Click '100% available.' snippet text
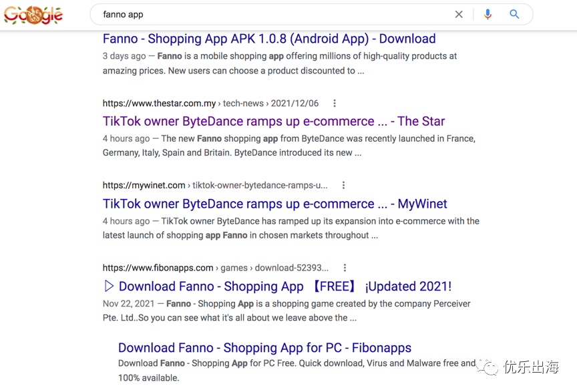 [x=149, y=378]
